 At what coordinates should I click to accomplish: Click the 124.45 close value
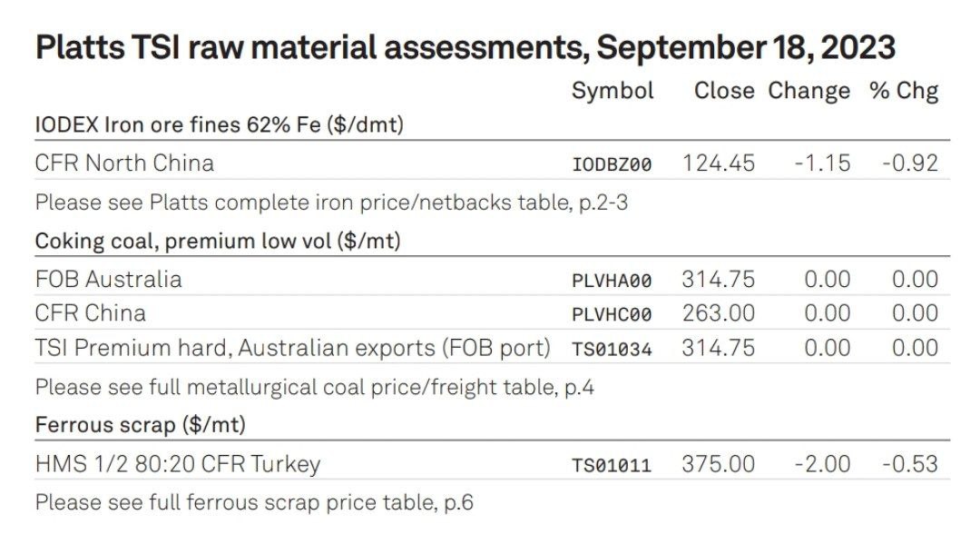click(x=719, y=163)
